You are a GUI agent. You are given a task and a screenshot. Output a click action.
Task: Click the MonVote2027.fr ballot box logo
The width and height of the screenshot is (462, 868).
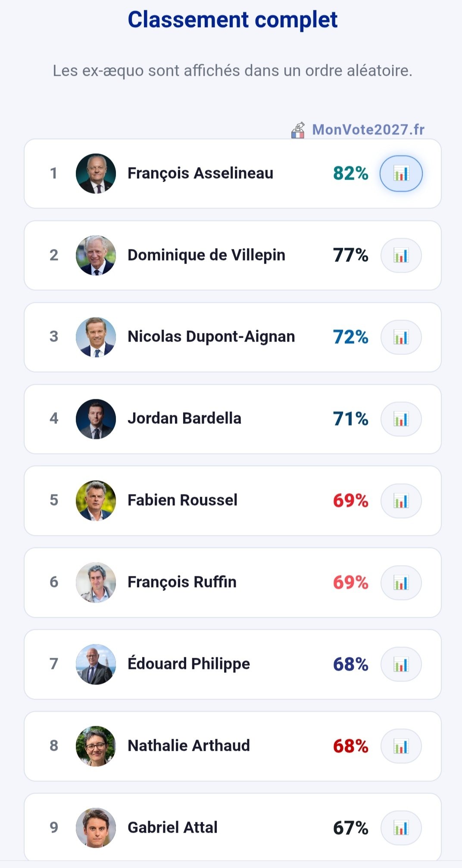[298, 130]
